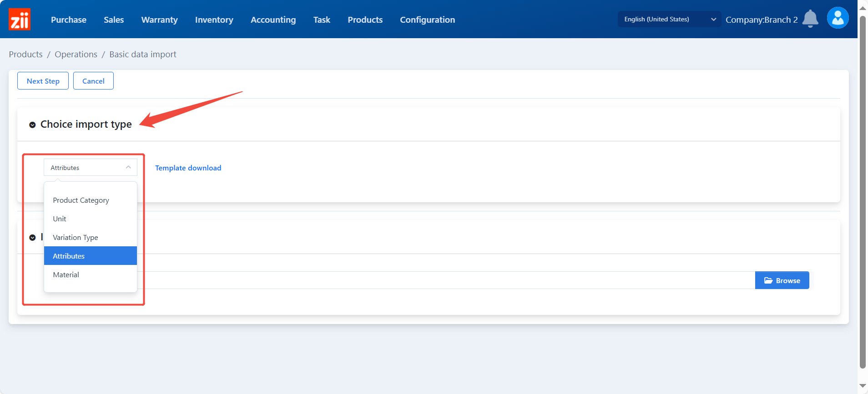Collapse the second section below the dropdown
This screenshot has height=394, width=868.
(x=32, y=238)
